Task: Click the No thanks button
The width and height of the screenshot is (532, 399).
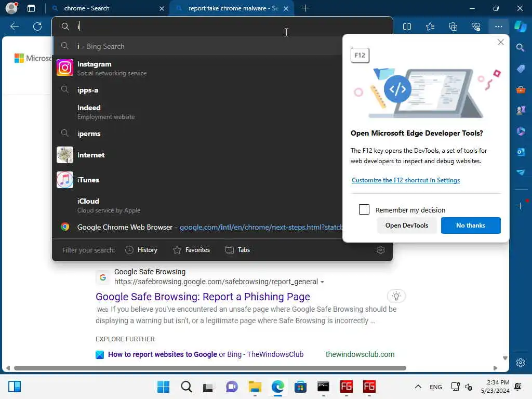Action: [471, 225]
